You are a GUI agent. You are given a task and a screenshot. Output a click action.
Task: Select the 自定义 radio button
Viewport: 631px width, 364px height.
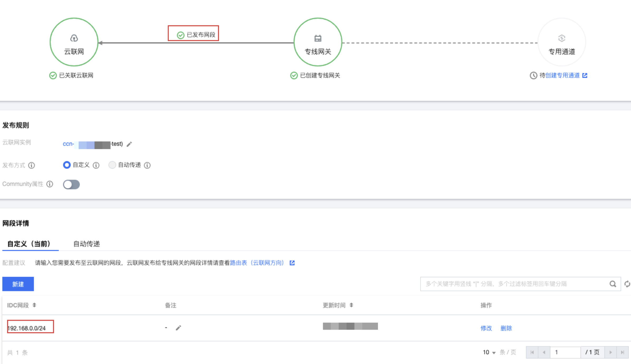point(67,165)
